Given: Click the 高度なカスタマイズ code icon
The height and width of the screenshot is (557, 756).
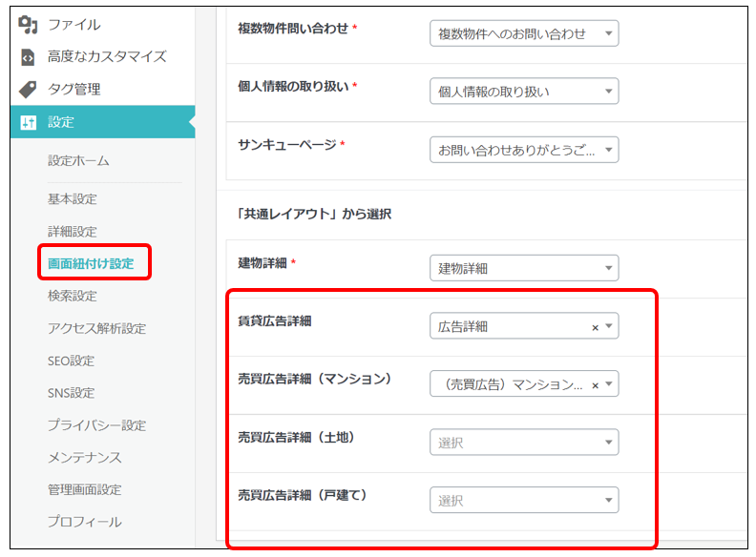Looking at the screenshot, I should pos(29,57).
